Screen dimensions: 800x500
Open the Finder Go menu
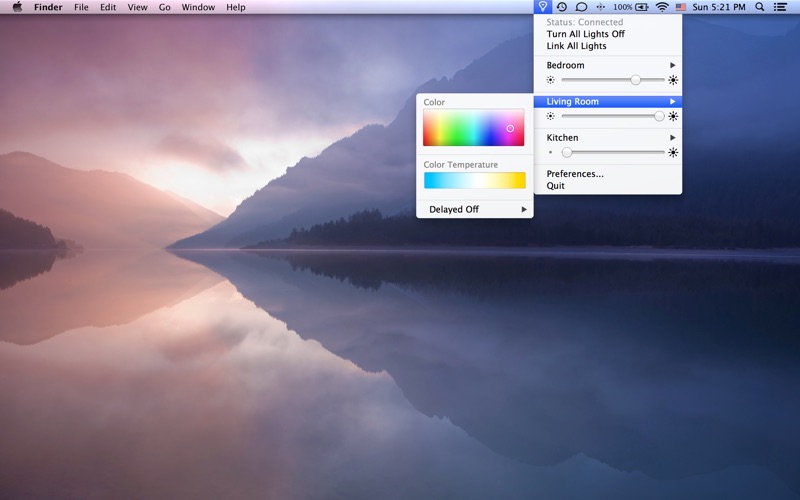(x=164, y=7)
